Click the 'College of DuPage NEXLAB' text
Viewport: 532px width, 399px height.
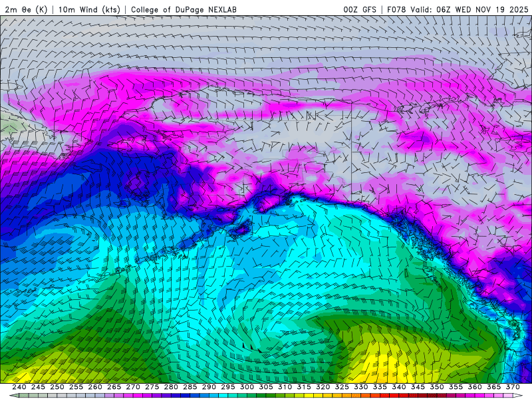[184, 9]
